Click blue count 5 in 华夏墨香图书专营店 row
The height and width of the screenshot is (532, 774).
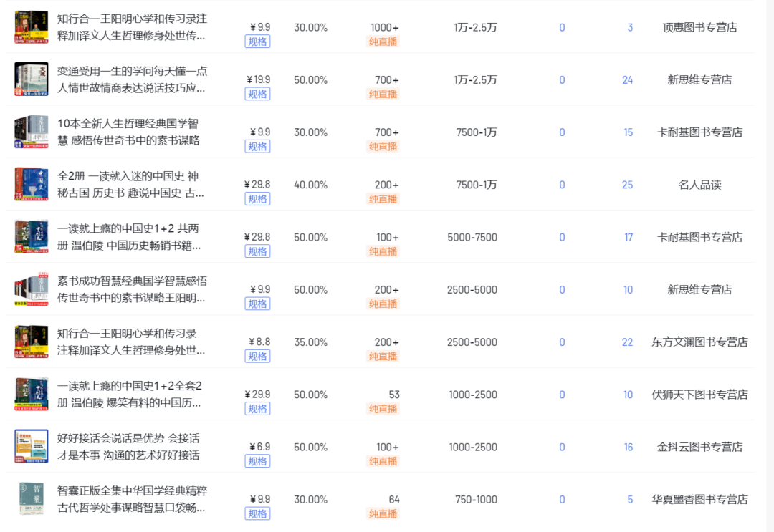point(630,500)
